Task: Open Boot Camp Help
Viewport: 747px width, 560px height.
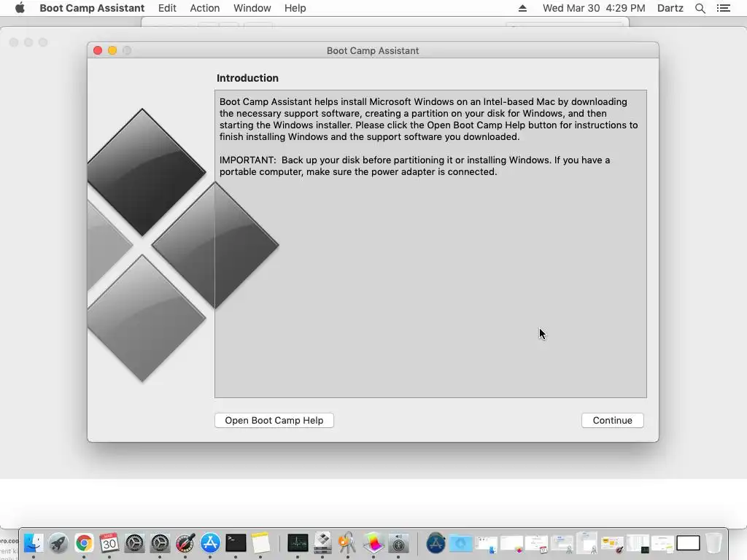Action: pos(274,421)
